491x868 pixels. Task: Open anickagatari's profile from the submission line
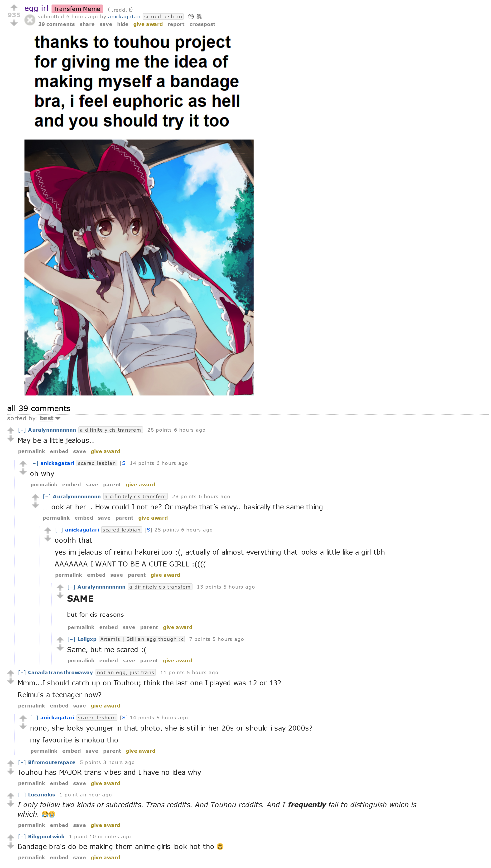(124, 17)
